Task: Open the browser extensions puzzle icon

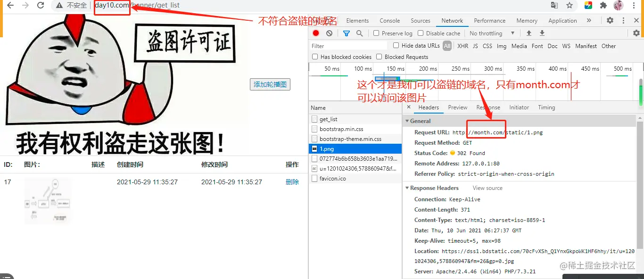Action: tap(603, 6)
